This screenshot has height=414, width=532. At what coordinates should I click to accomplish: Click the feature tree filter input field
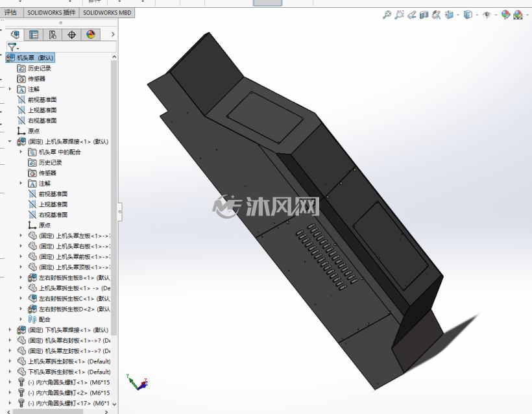[62, 47]
